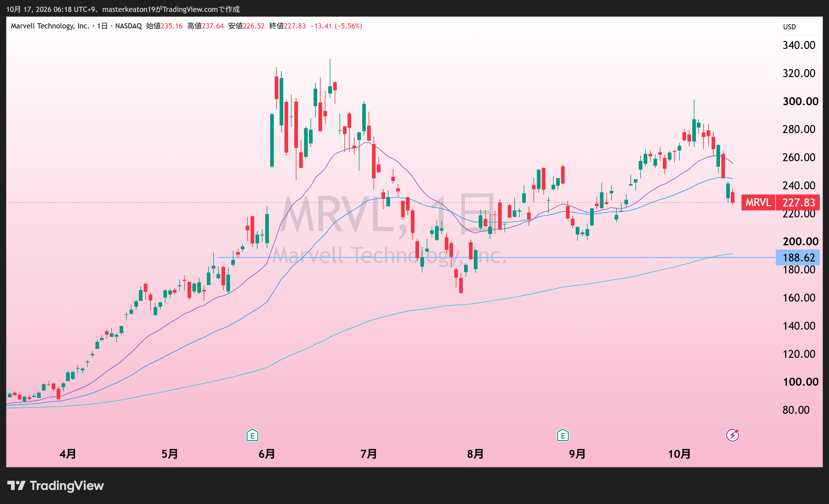Select the 188.62 horizontal line price label

(x=798, y=258)
